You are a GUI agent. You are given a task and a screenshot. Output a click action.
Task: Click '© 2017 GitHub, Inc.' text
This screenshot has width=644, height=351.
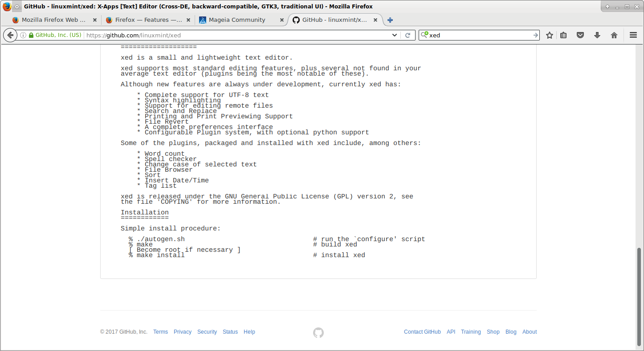(x=124, y=332)
